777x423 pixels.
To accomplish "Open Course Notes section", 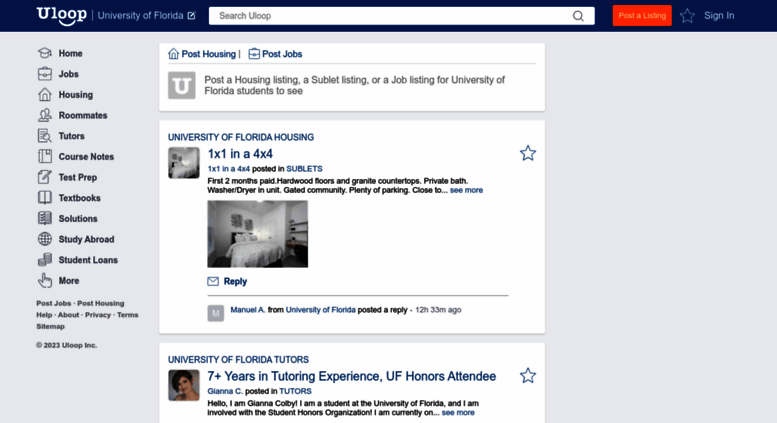I will (x=86, y=157).
